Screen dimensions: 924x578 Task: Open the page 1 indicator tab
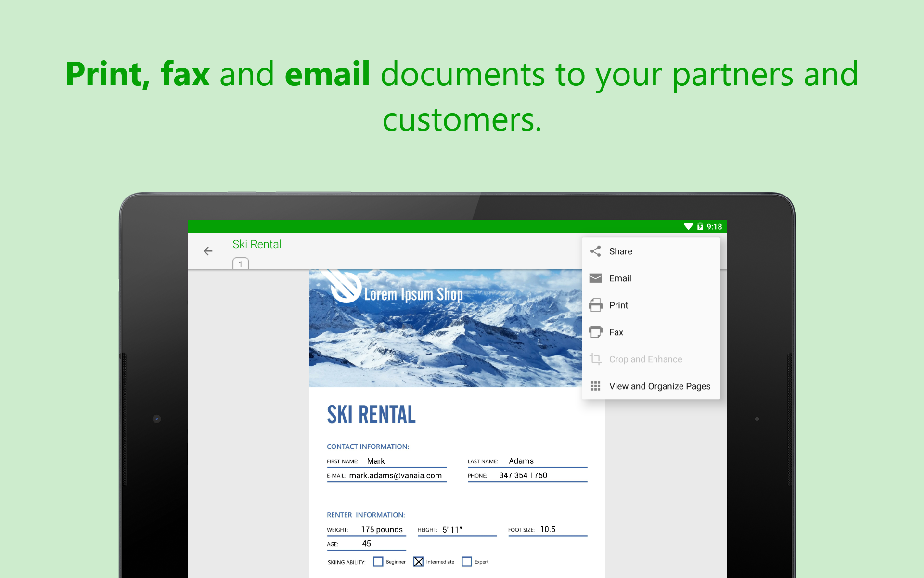tap(241, 263)
